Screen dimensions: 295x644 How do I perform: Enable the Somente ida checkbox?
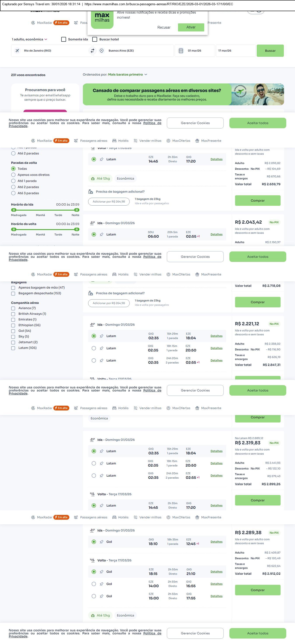pyautogui.click(x=64, y=40)
